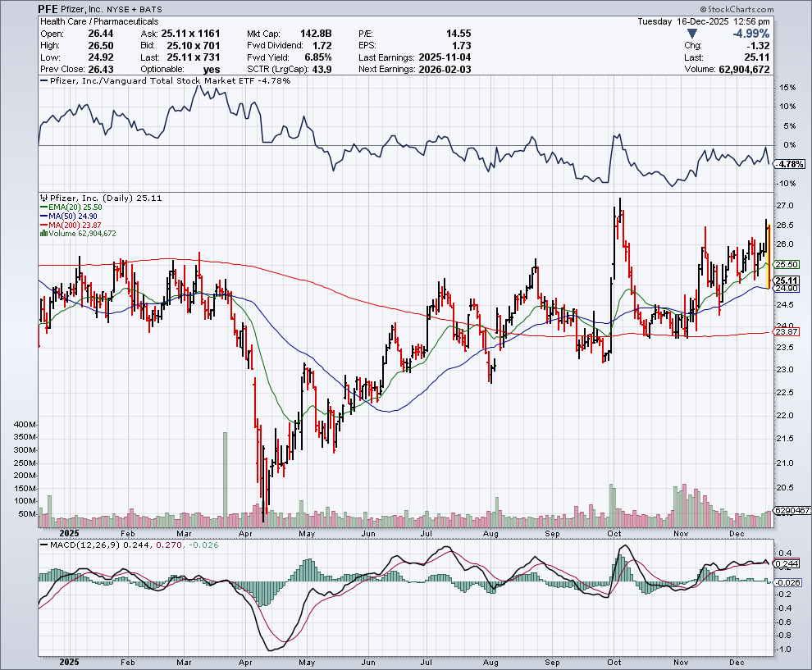The image size is (812, 670).
Task: Click the Oct label on the time axis
Action: pyautogui.click(x=613, y=662)
